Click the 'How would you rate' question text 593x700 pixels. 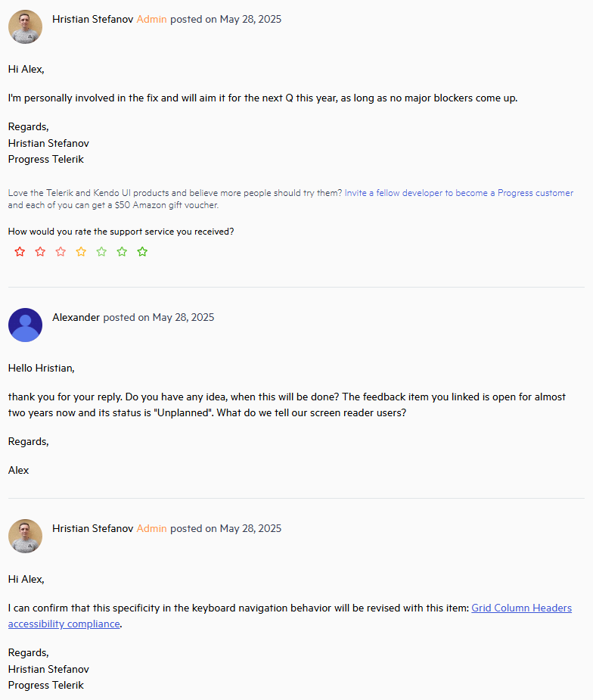[121, 232]
